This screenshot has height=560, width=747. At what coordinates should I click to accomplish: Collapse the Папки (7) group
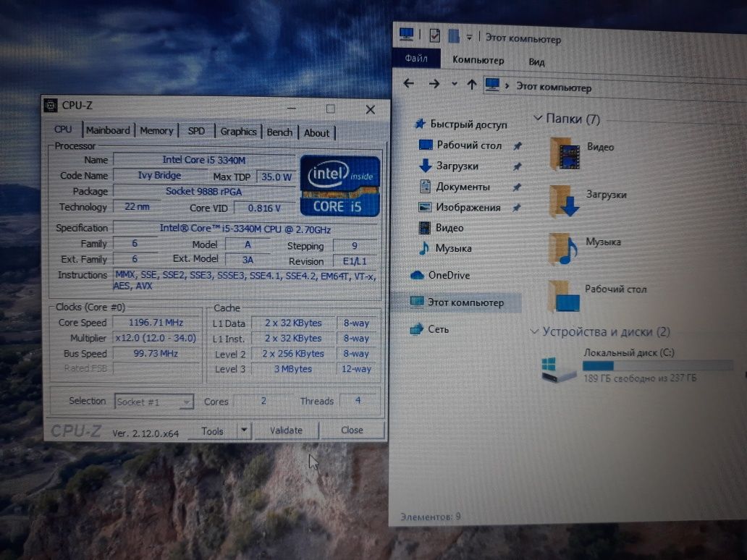(x=537, y=118)
